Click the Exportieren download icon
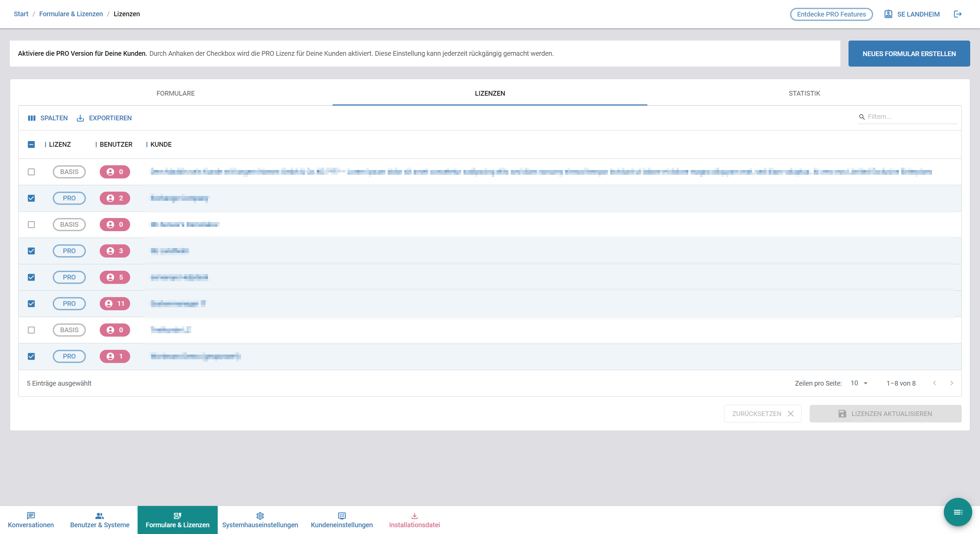Screen dimensions: 980x534 coord(80,118)
